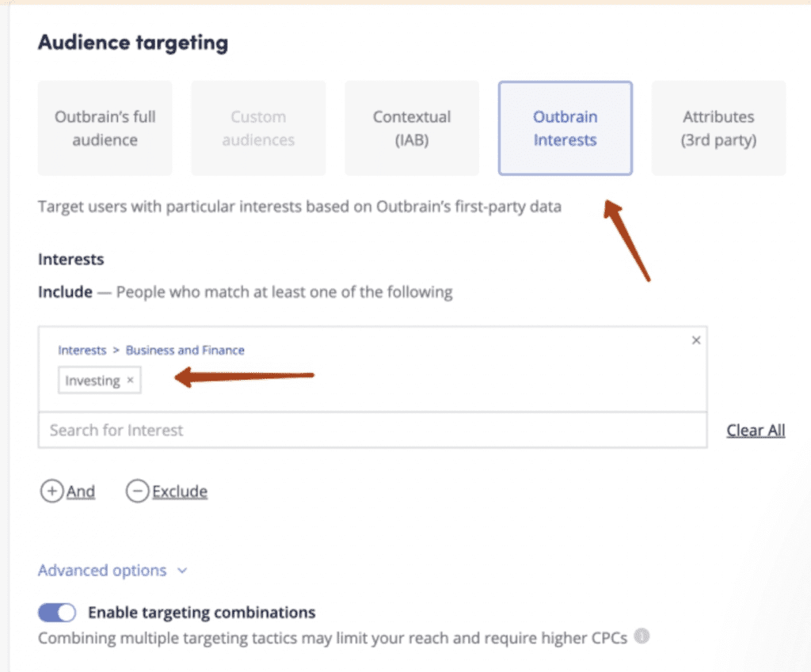811x672 pixels.
Task: Click the Interests section label
Action: [70, 259]
